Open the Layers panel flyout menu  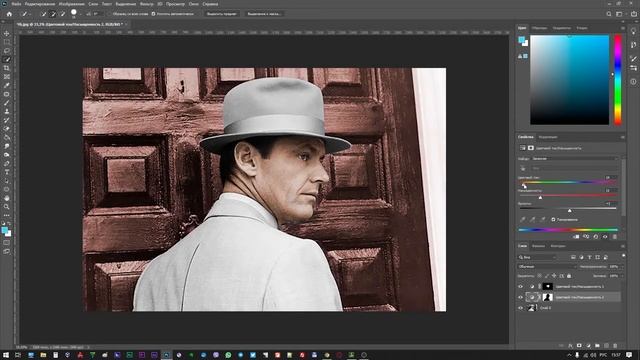click(x=622, y=246)
